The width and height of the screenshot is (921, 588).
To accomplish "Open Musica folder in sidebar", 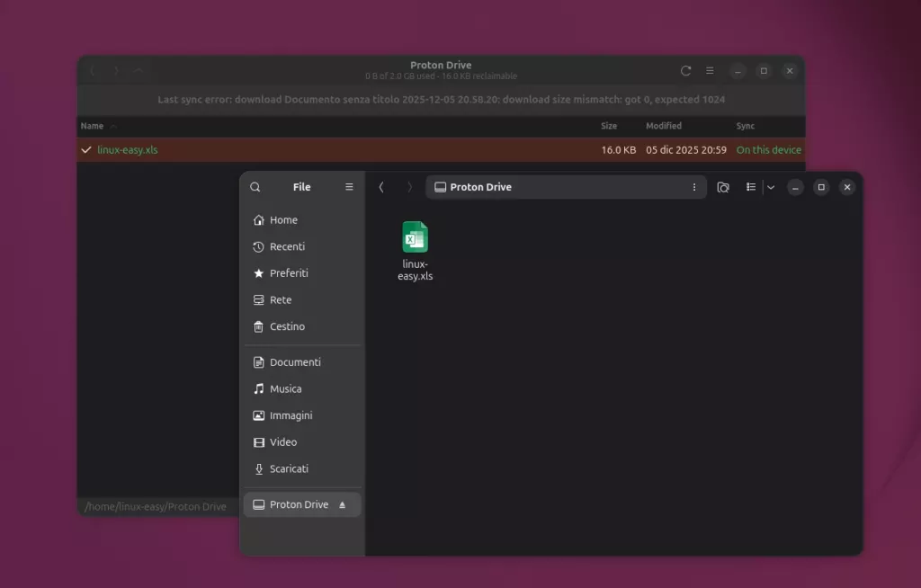I will click(x=302, y=389).
